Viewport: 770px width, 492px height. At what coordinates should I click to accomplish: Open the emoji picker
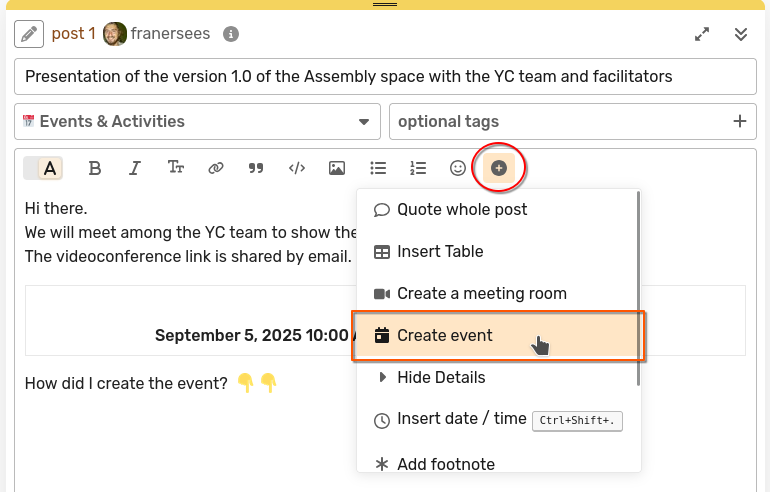458,168
